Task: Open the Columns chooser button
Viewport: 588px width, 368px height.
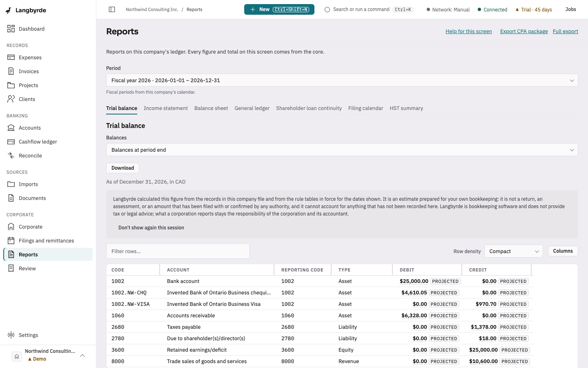Action: (x=563, y=251)
